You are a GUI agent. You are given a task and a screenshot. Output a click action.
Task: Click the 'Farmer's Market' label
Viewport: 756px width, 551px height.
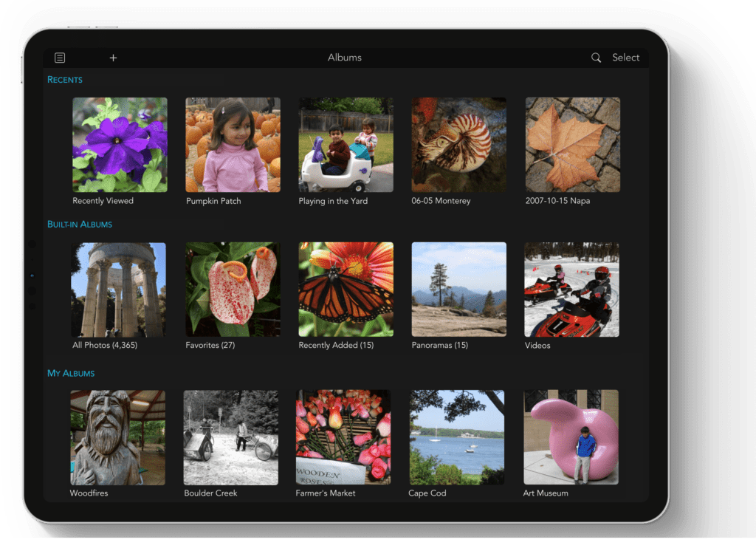click(x=326, y=493)
